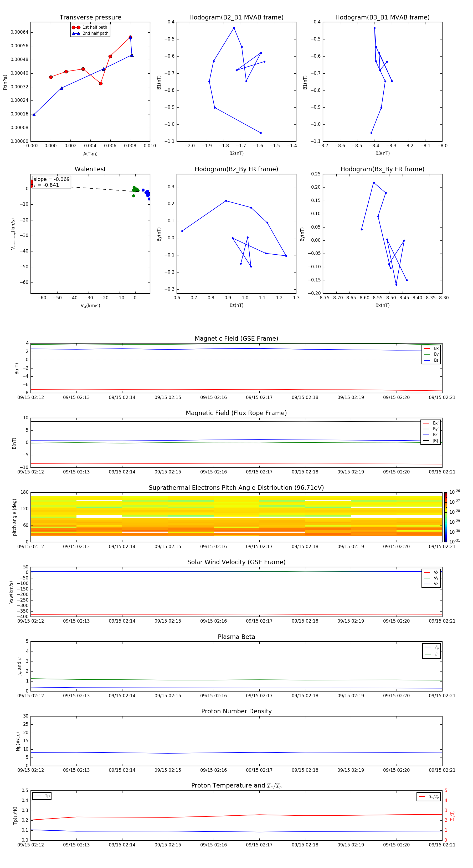Click the Suprathermal Electrons Pitch Angle Distribution title

tap(236, 488)
